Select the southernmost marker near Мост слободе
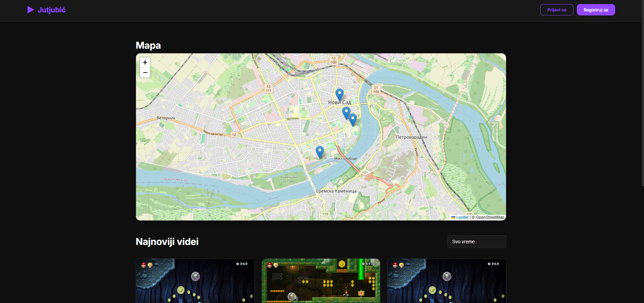The height and width of the screenshot is (303, 644). pos(320,152)
